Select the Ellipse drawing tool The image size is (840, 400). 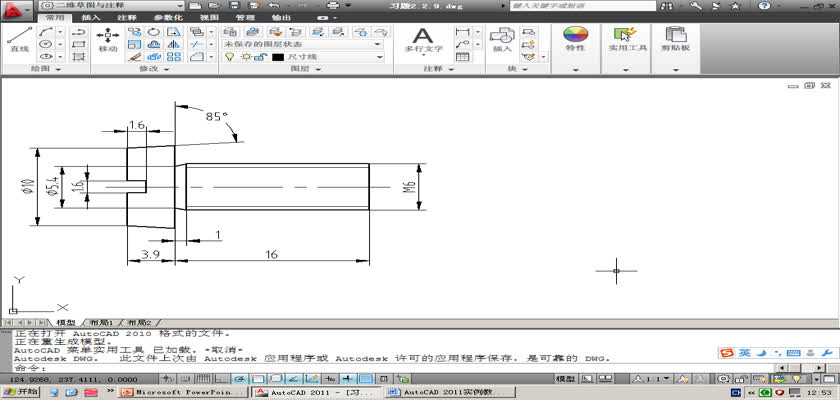click(x=46, y=56)
